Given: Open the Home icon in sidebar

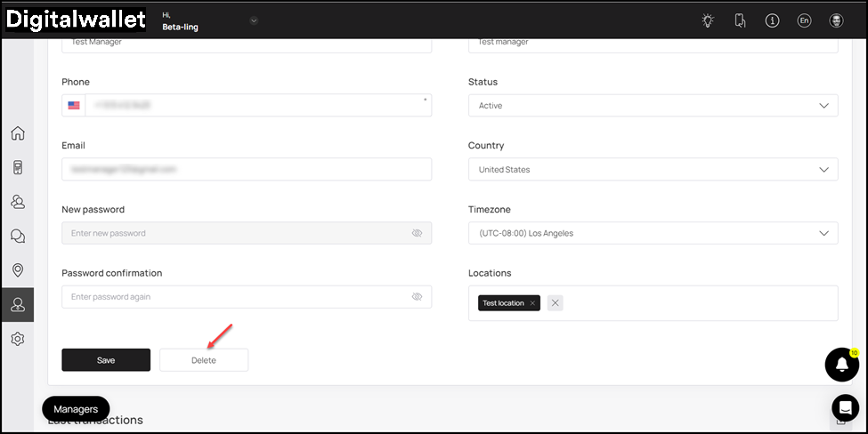Looking at the screenshot, I should point(18,133).
